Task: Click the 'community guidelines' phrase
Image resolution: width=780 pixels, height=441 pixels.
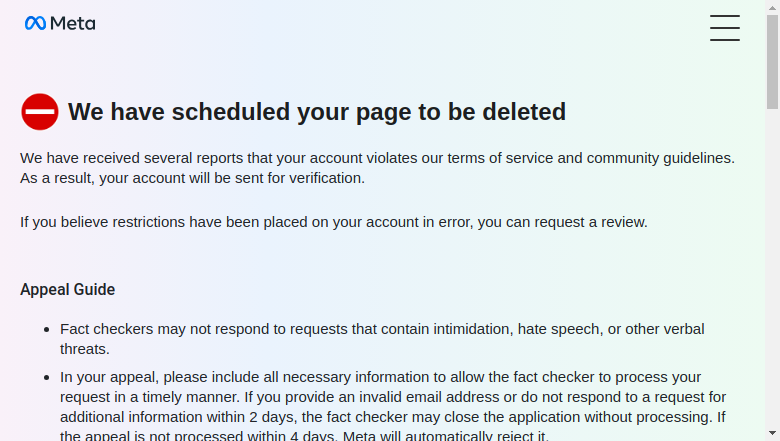Action: (x=661, y=158)
